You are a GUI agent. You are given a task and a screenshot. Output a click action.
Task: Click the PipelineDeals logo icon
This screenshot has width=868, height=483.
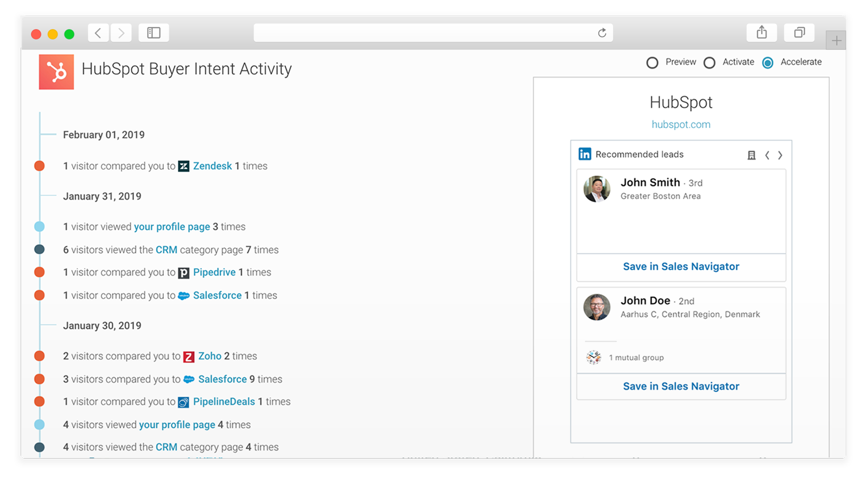pyautogui.click(x=184, y=402)
